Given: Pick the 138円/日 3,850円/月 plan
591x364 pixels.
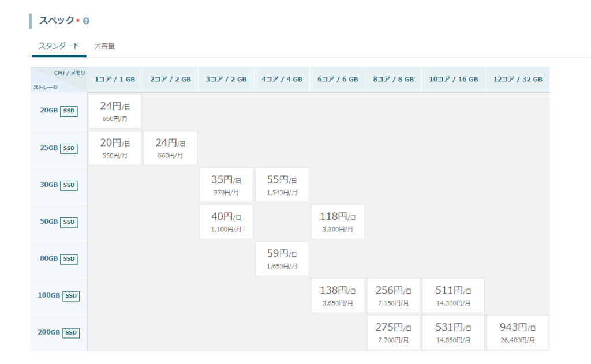Looking at the screenshot, I should [338, 296].
